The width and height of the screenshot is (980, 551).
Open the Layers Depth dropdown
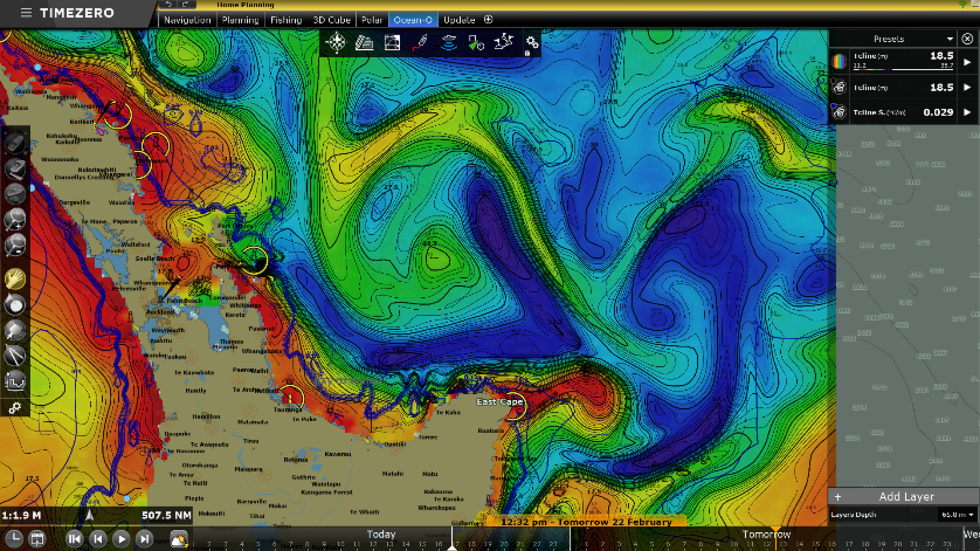957,515
